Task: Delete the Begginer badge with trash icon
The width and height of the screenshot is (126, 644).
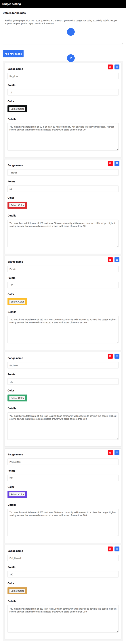Action: 110,67
